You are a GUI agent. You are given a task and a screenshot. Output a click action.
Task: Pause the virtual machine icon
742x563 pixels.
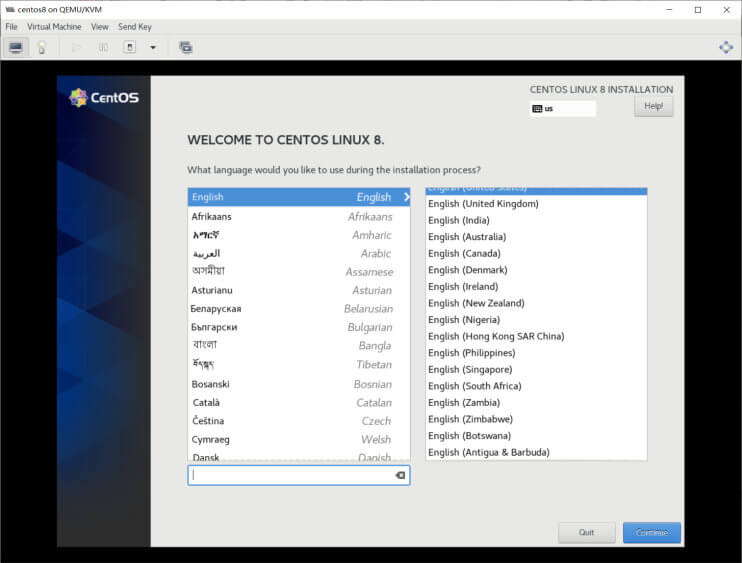point(103,47)
